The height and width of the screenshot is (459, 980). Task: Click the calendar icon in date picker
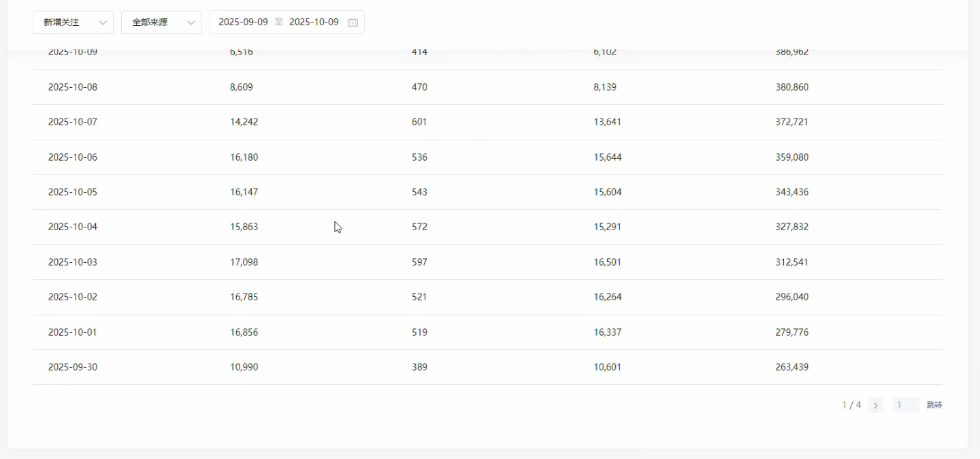click(x=353, y=22)
